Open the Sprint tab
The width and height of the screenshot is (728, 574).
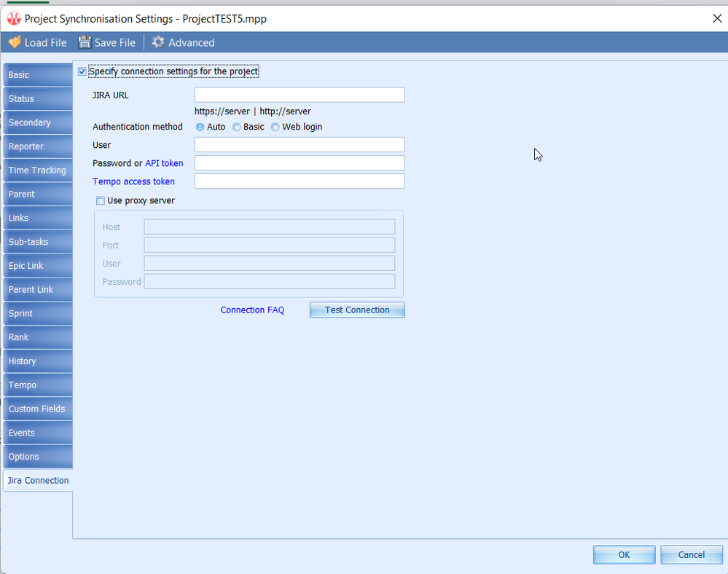[x=38, y=313]
